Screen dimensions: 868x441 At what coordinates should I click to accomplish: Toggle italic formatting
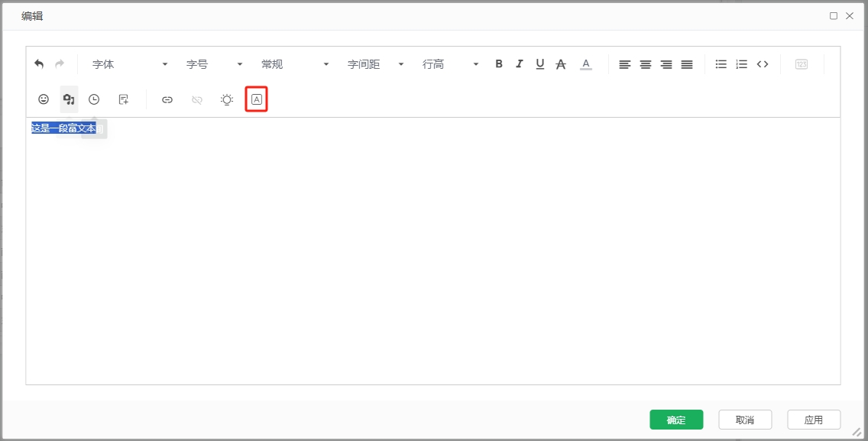coord(520,63)
